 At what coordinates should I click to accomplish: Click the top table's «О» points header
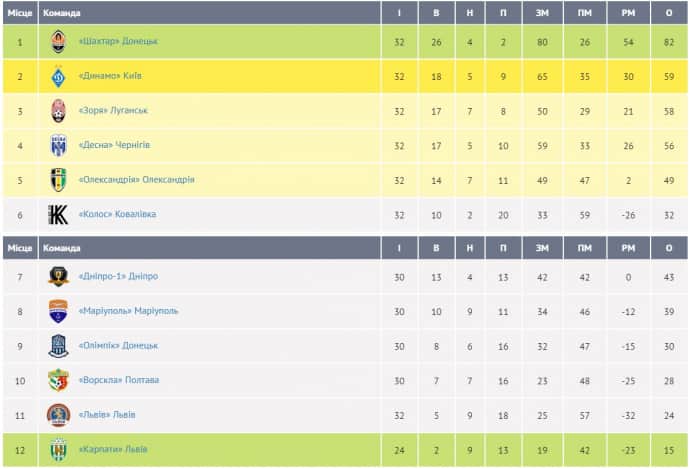669,13
